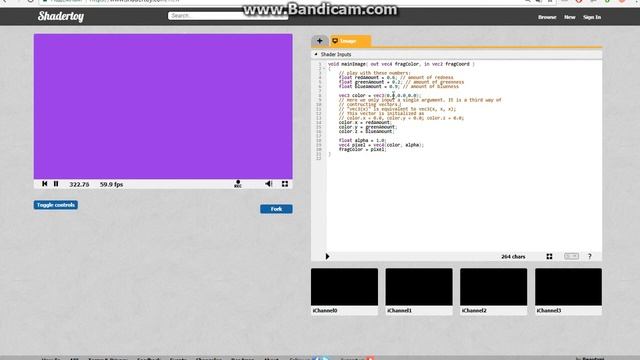Image resolution: width=640 pixels, height=360 pixels.
Task: Make the preview canvas fullscreen
Action: [x=285, y=184]
